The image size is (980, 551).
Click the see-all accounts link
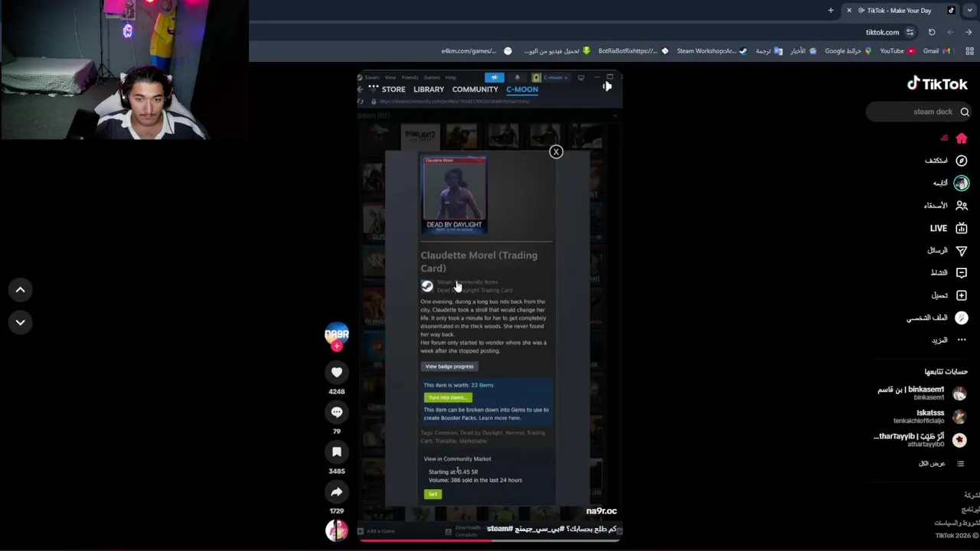coord(932,463)
